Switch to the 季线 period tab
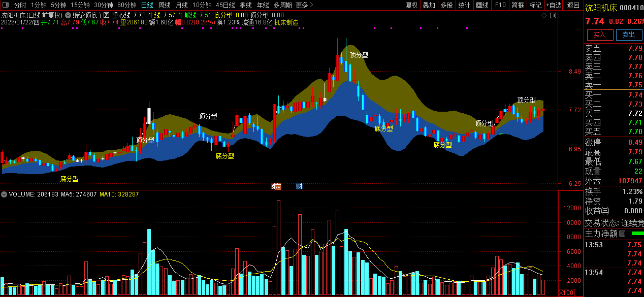644x297 pixels. click(246, 5)
